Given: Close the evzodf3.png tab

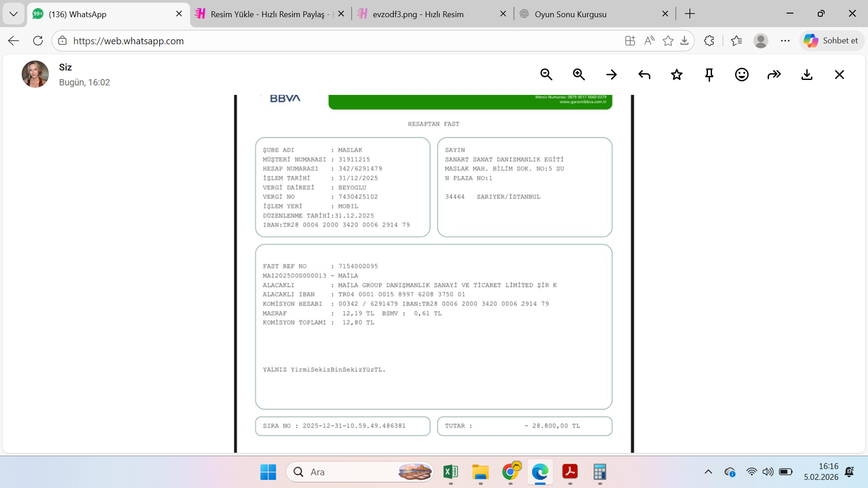Looking at the screenshot, I should point(503,14).
